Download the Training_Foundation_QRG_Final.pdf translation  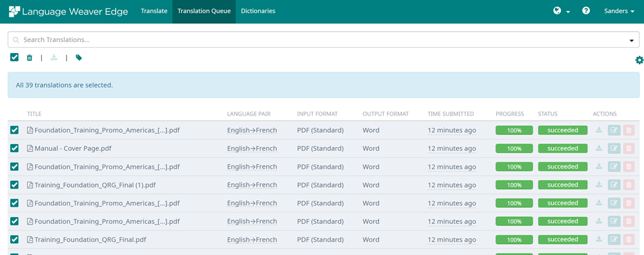click(x=599, y=239)
